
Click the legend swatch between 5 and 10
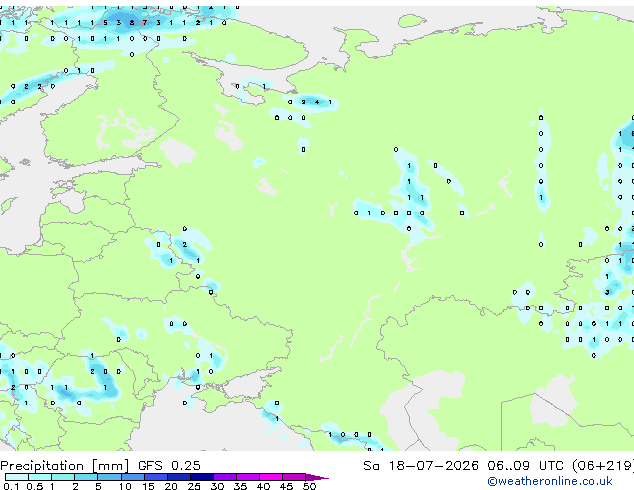[109, 477]
